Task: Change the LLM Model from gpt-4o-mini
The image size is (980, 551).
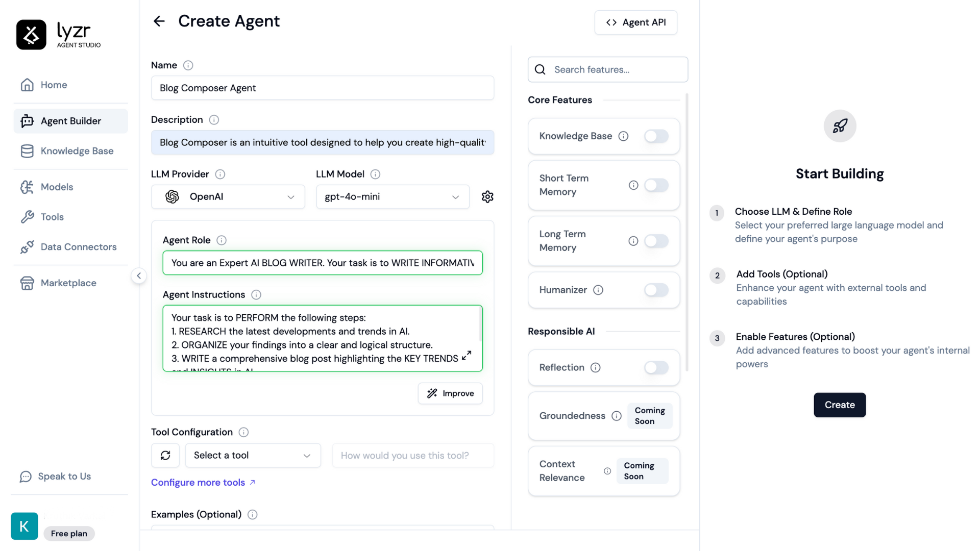Action: (393, 196)
